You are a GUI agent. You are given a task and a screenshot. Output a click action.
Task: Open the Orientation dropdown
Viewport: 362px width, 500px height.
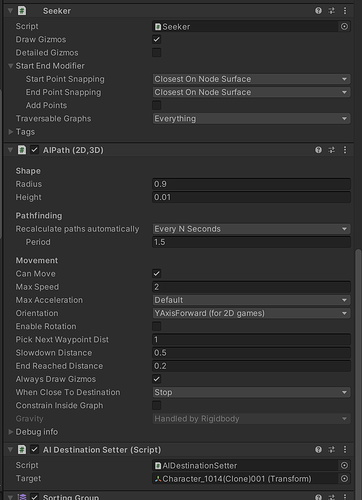[251, 313]
